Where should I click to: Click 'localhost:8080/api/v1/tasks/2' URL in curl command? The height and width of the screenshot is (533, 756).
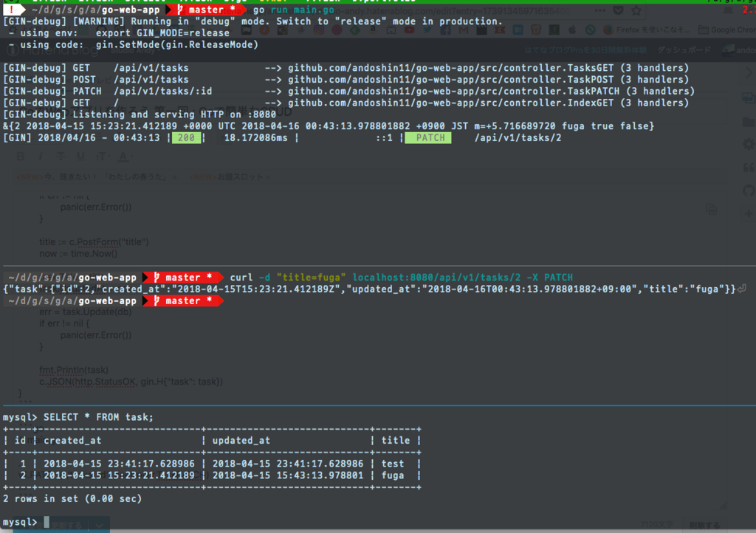[437, 278]
